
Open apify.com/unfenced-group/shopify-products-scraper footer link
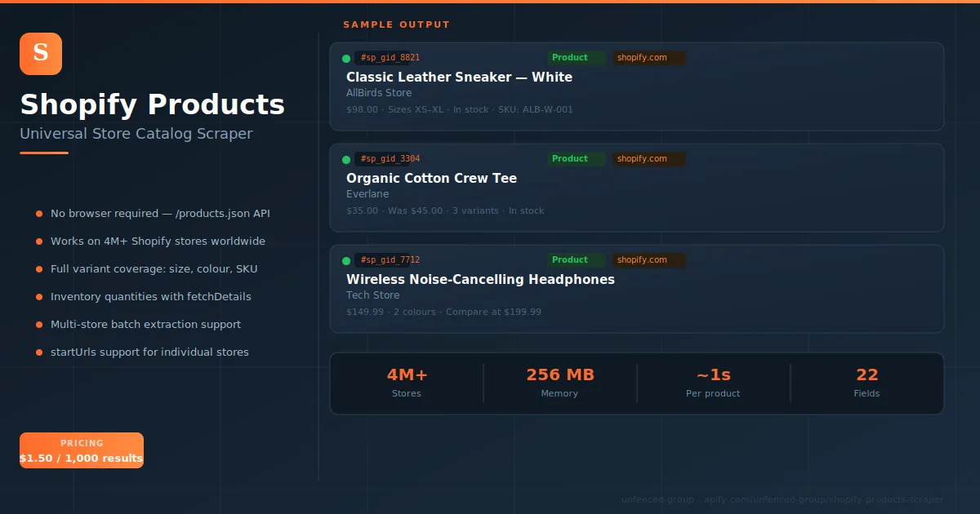(823, 500)
